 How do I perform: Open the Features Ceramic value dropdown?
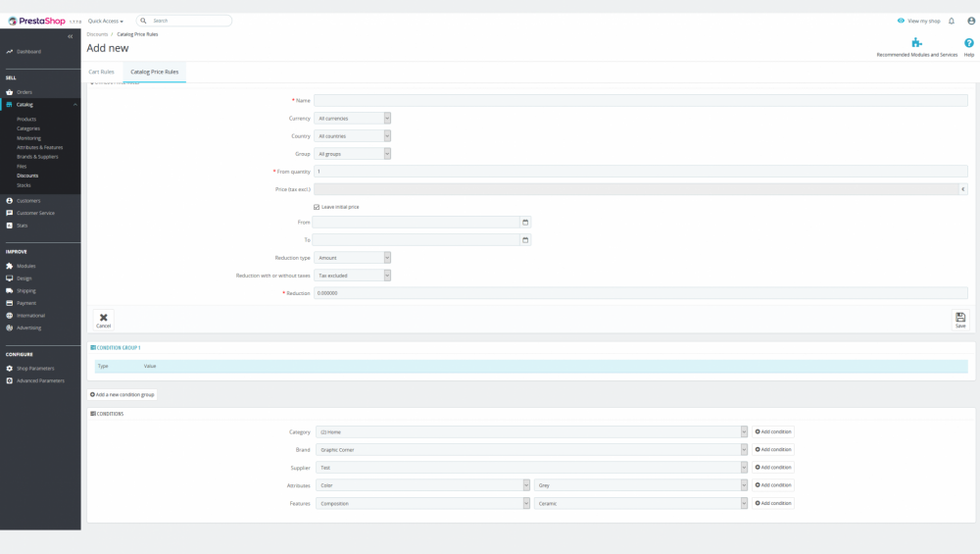click(x=641, y=503)
